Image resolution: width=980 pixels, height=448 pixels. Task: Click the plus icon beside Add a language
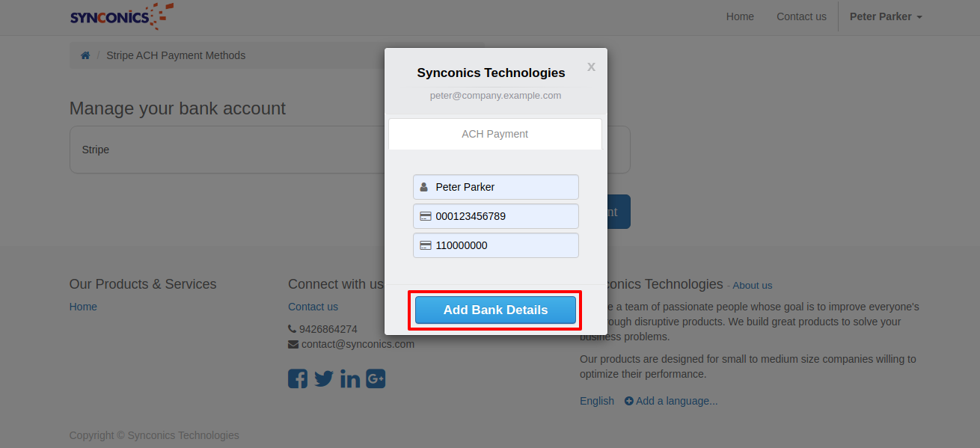[629, 401]
